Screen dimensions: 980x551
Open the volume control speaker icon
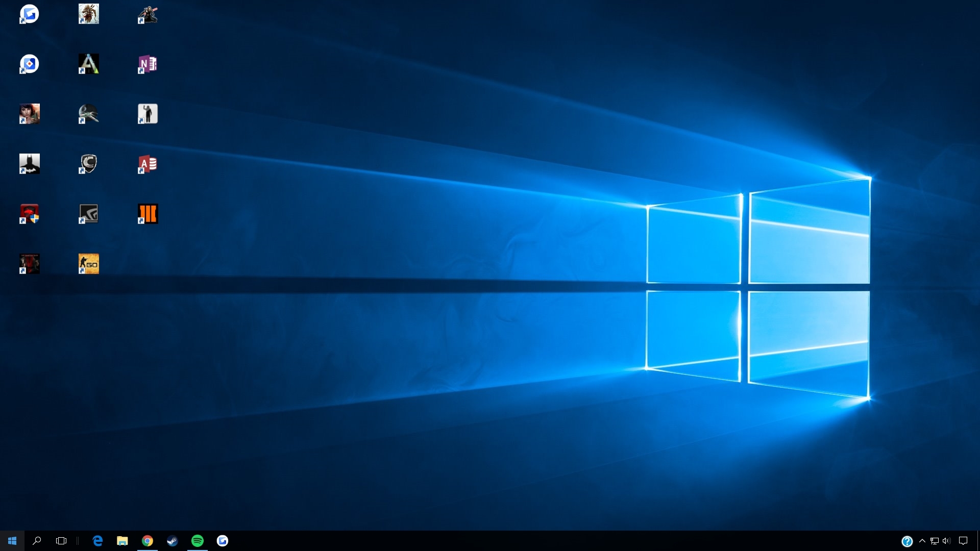pyautogui.click(x=947, y=541)
